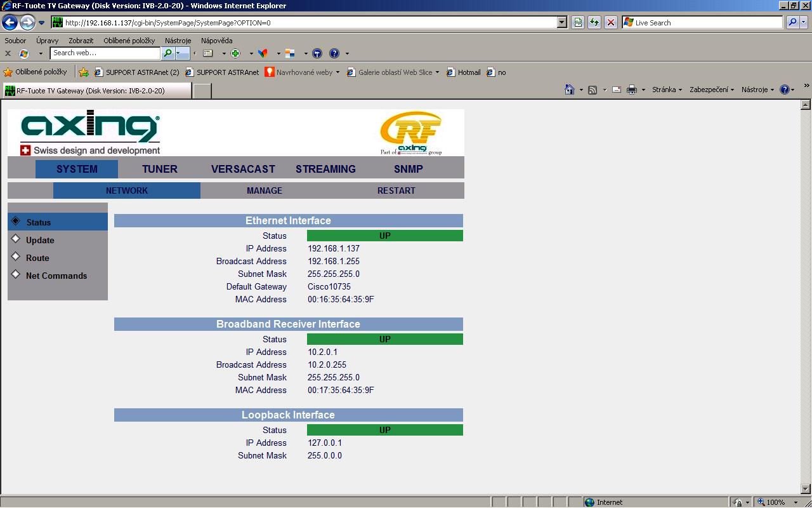Screen dimensions: 812x508
Task: Close the Windows Live toolbar with X
Action: (8, 53)
